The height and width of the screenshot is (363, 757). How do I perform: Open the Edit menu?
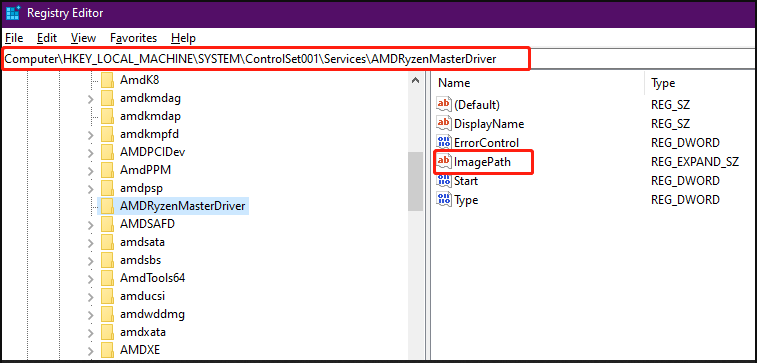[47, 38]
